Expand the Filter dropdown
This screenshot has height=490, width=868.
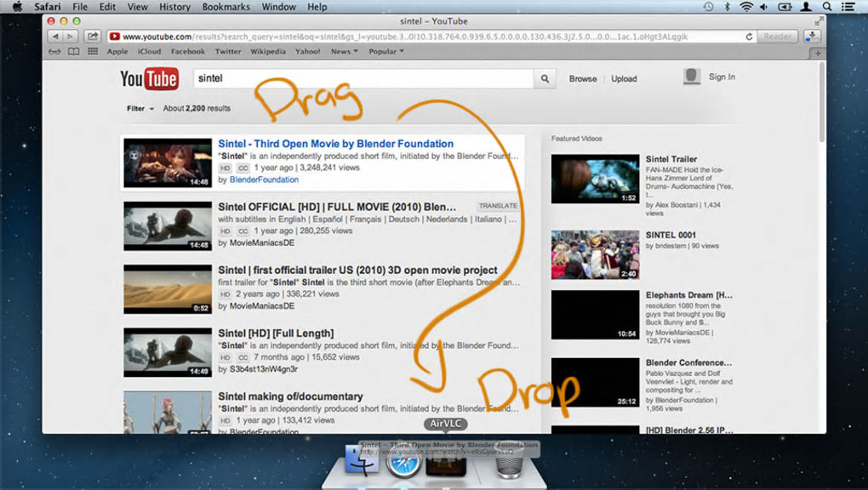click(x=140, y=109)
